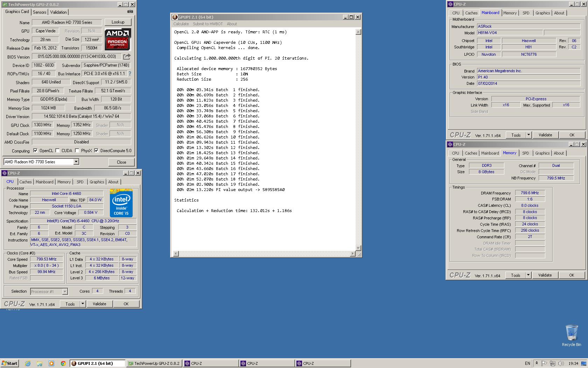The image size is (588, 368).
Task: Click the Intel Core i5 logo in CPU-Z
Action: point(121,203)
